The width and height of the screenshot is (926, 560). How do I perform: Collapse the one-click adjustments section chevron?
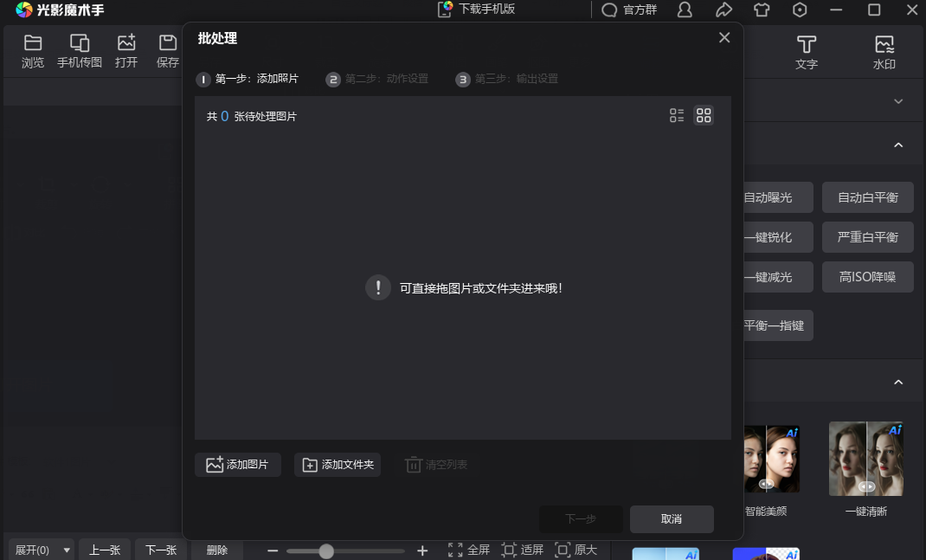[898, 145]
